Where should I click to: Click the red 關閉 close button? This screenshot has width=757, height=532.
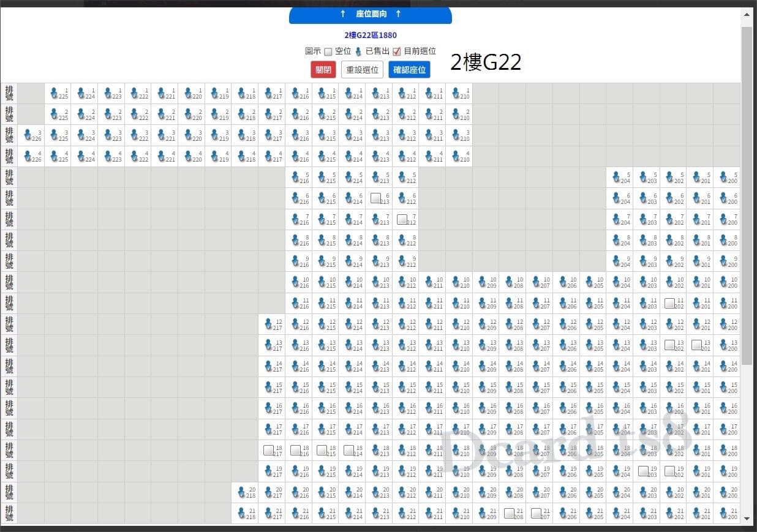point(323,70)
